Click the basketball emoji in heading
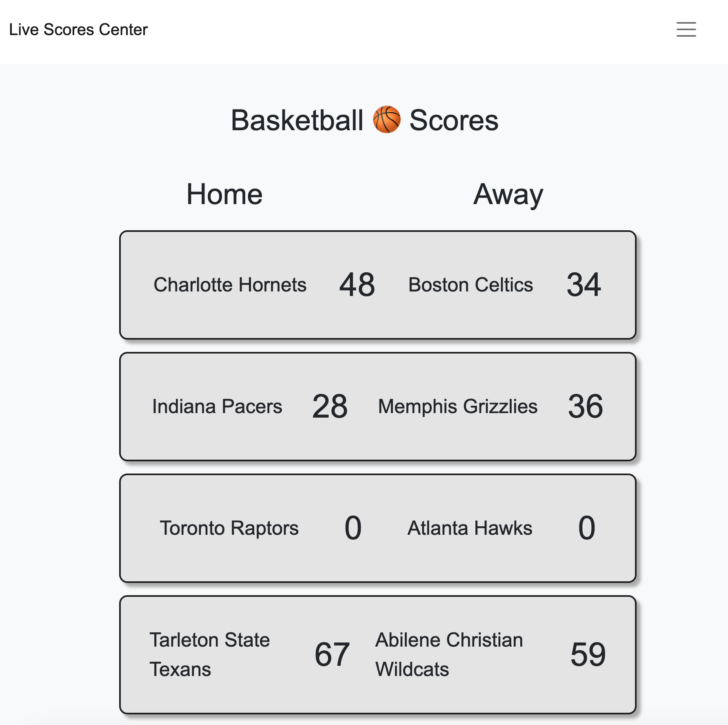Screen dimensions: 728x725 click(386, 120)
